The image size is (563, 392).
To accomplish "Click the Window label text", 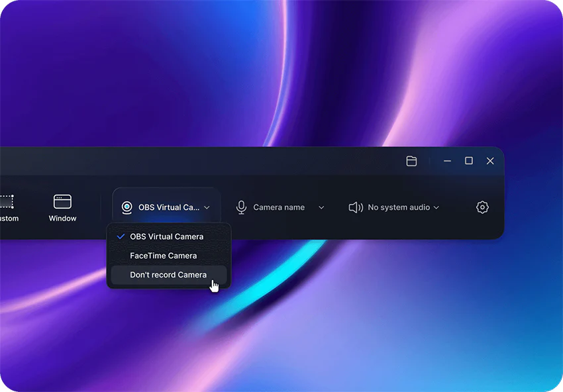I will [x=62, y=219].
